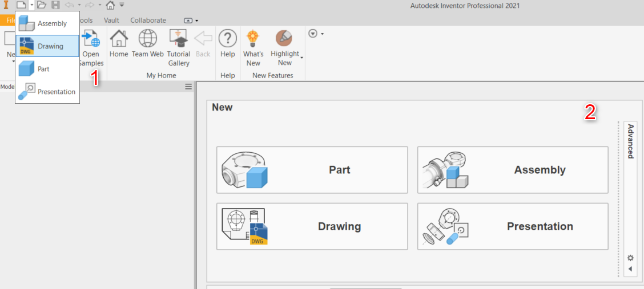Click the Assembly thumbnail image in New panel
Viewport: 644px width, 289px height.
[x=445, y=170]
